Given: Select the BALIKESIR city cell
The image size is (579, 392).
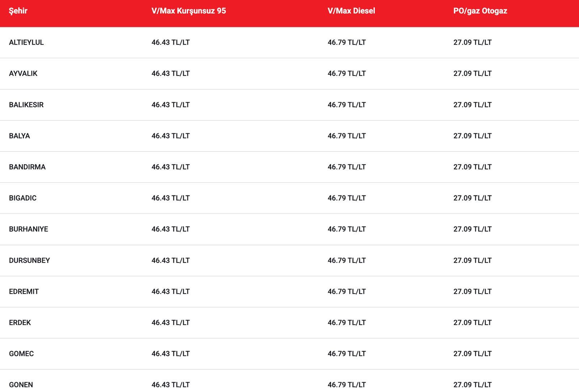Looking at the screenshot, I should [26, 105].
